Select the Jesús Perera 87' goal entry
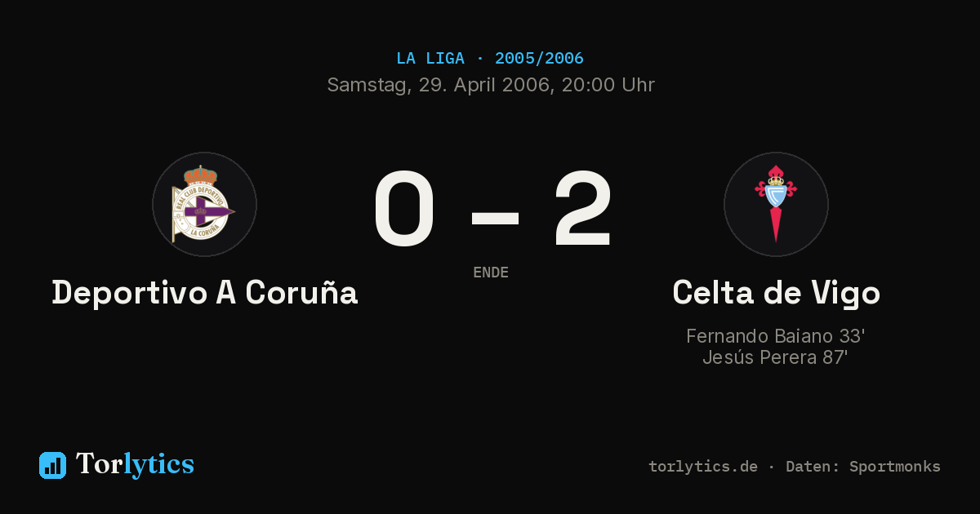 pyautogui.click(x=776, y=357)
